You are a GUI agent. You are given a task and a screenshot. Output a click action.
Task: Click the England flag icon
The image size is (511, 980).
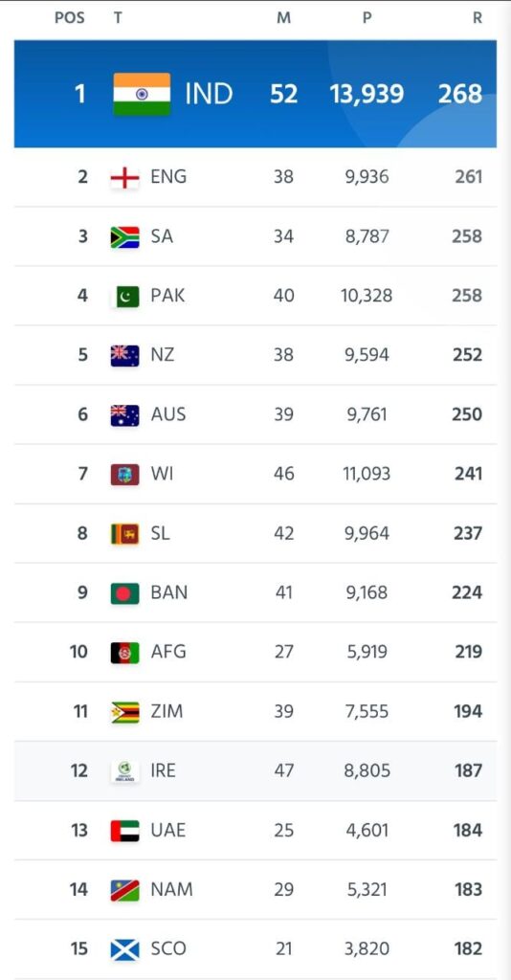[125, 177]
